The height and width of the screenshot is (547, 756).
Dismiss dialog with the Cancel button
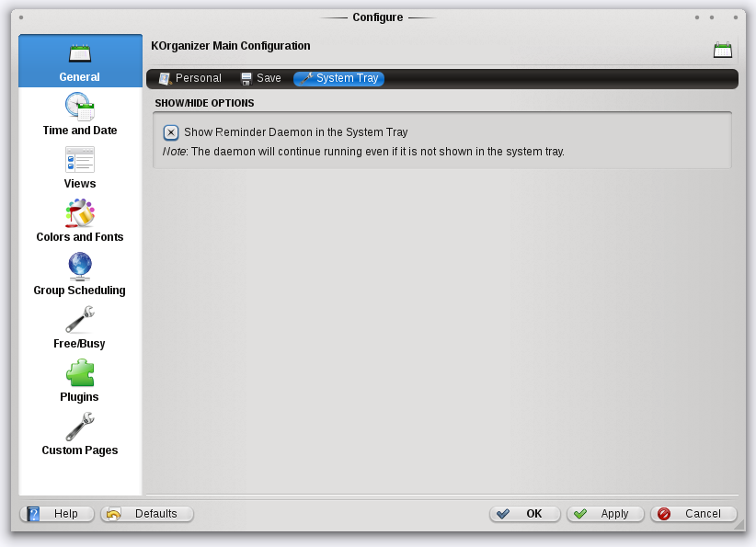click(x=693, y=514)
